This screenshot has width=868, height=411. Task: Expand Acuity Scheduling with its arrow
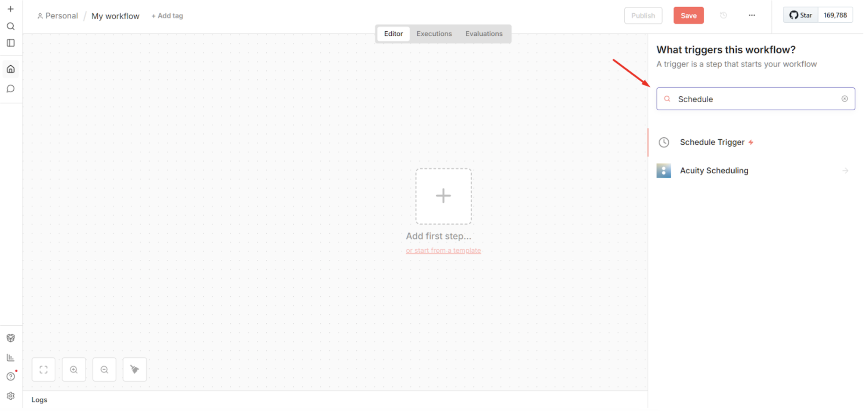point(845,170)
